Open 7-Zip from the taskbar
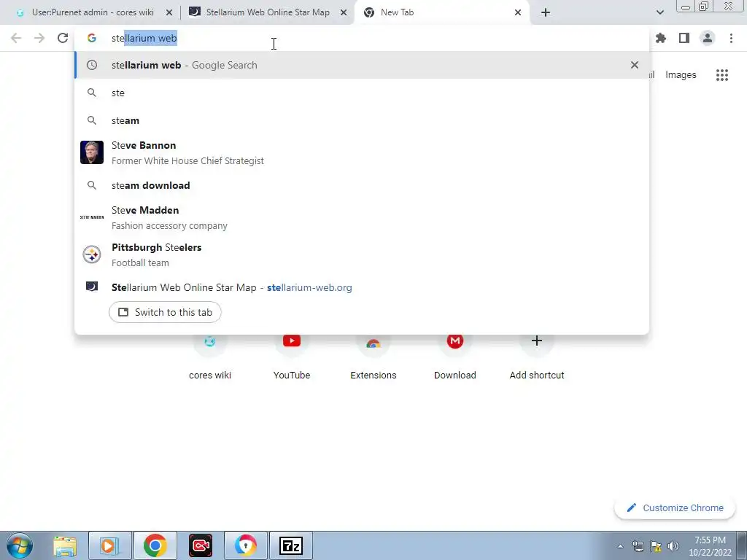 [291, 545]
